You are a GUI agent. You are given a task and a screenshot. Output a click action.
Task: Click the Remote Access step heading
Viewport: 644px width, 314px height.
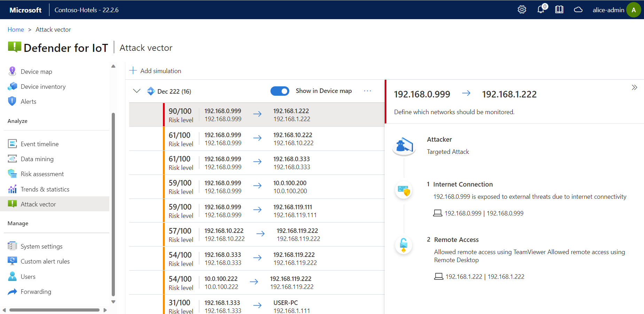click(x=456, y=240)
